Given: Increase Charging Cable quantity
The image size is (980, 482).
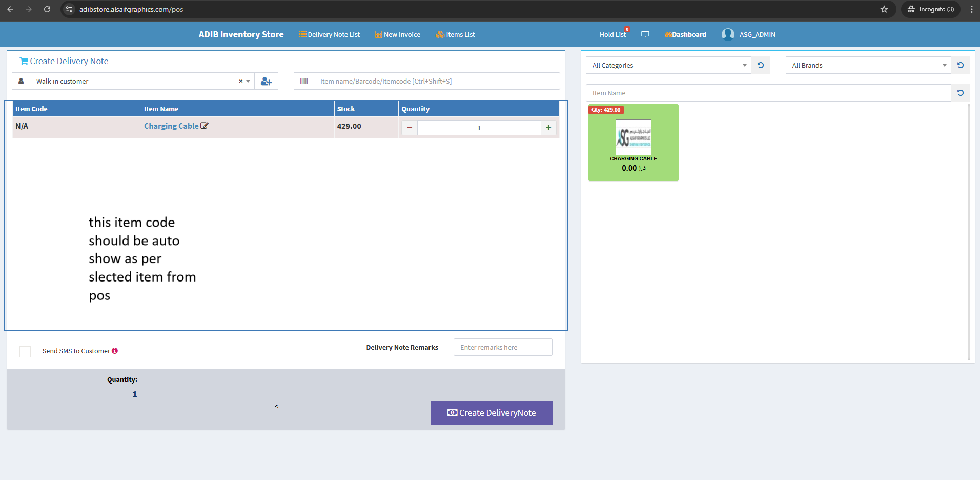Looking at the screenshot, I should [548, 128].
